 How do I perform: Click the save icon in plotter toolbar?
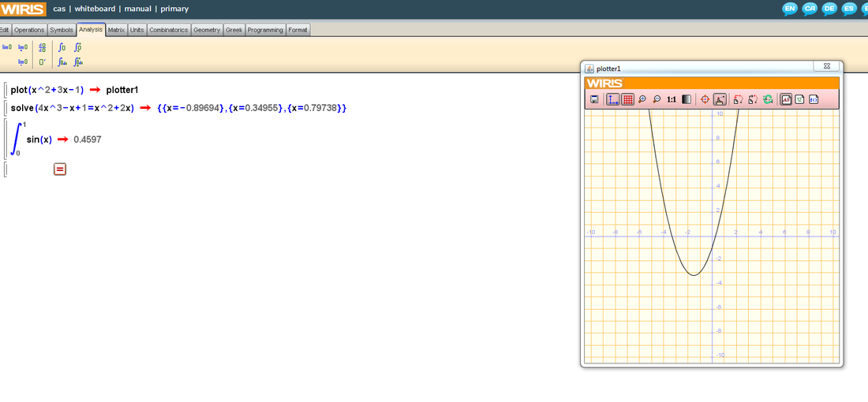[x=594, y=99]
